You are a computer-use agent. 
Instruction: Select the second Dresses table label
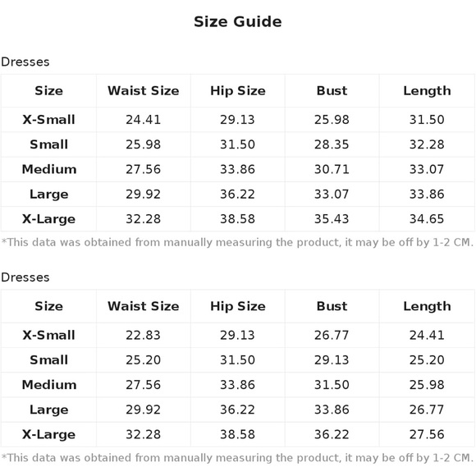click(25, 277)
